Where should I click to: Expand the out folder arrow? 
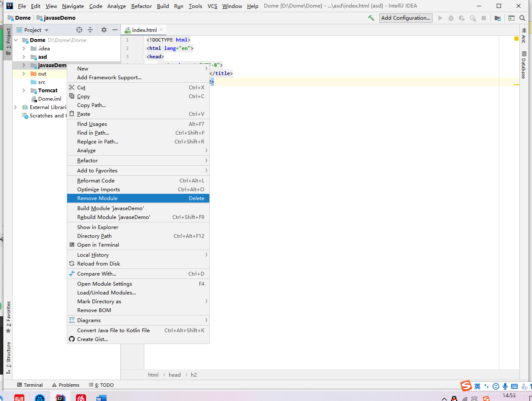point(24,74)
